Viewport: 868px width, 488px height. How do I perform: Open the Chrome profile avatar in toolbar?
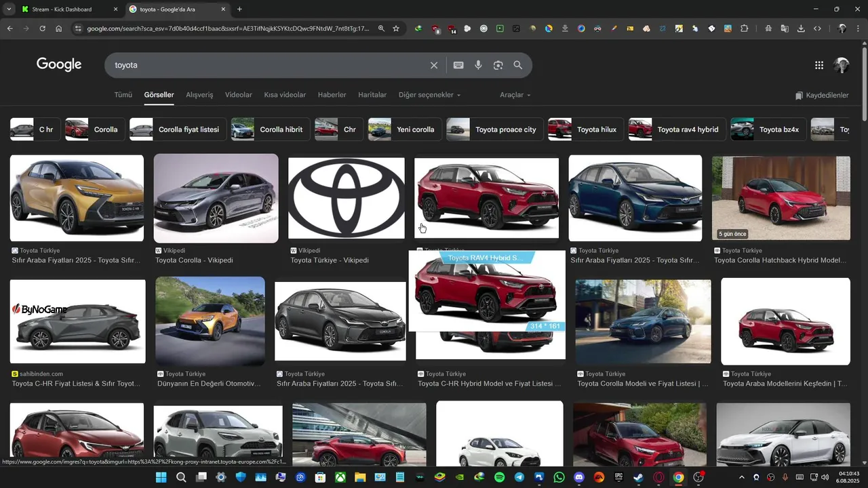(x=842, y=28)
